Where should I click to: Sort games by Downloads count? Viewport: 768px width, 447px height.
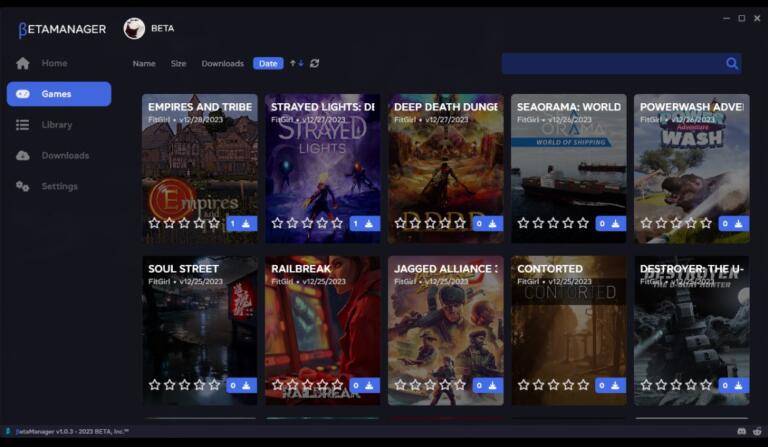click(222, 64)
